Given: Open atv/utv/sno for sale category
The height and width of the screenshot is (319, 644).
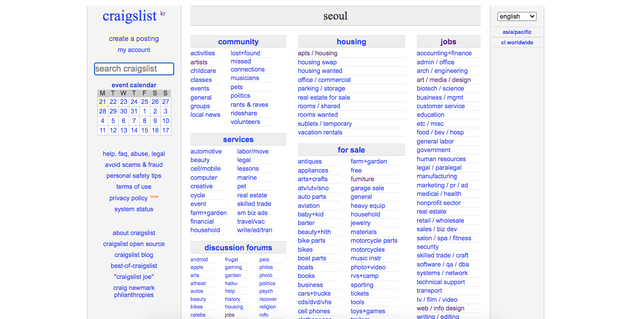Looking at the screenshot, I should (313, 188).
